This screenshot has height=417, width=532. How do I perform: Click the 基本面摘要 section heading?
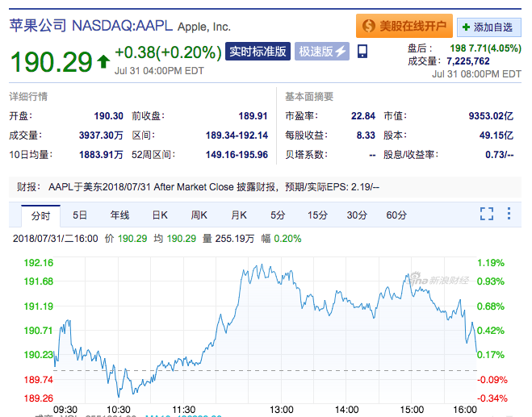[309, 97]
